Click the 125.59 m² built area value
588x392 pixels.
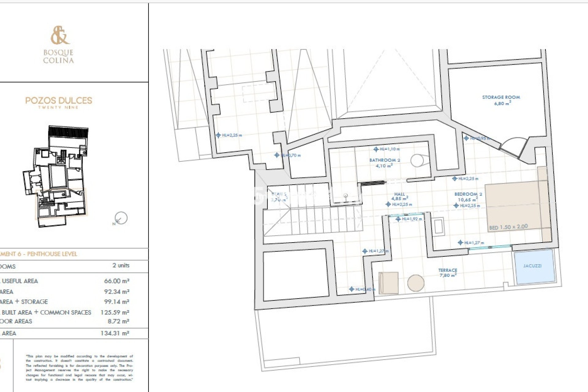(x=115, y=312)
